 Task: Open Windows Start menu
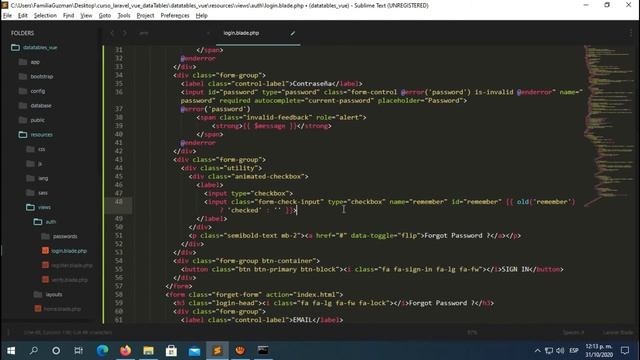click(11, 350)
